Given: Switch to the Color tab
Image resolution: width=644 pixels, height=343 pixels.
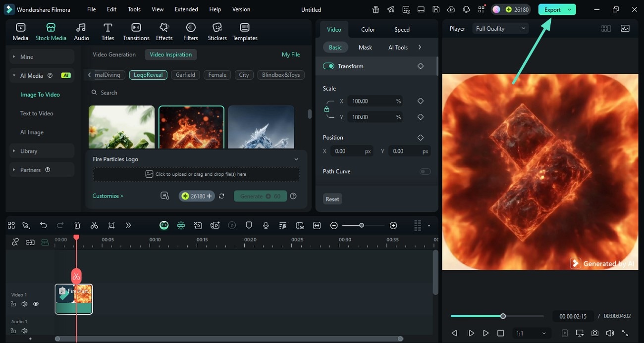Looking at the screenshot, I should click(x=368, y=30).
